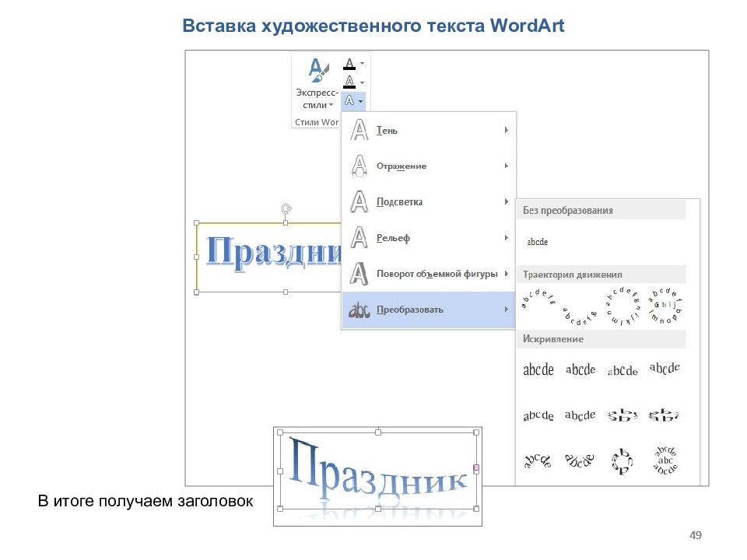Expand arrow next to Рельеф
747x560 pixels.
[x=506, y=238]
